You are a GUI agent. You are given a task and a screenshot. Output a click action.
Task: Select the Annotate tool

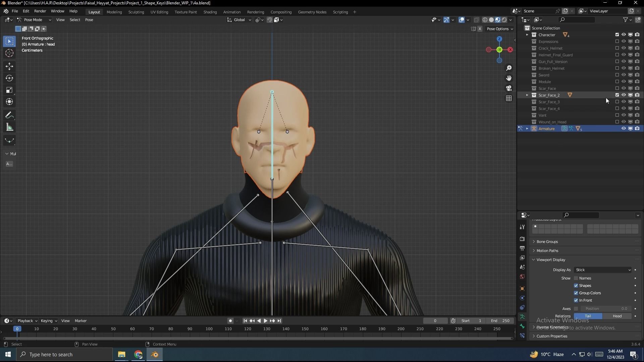tap(9, 115)
